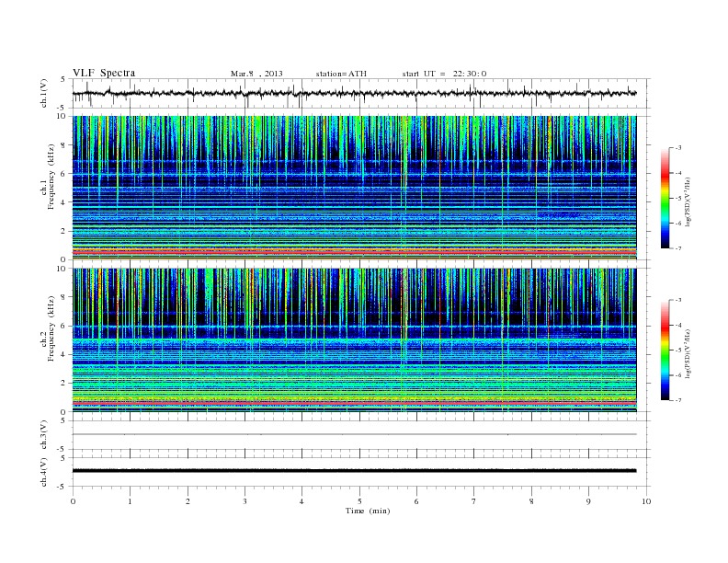Click the ch.1 spectrogram color scale bar
Viewport: 728px width, 563px height.
665,198
